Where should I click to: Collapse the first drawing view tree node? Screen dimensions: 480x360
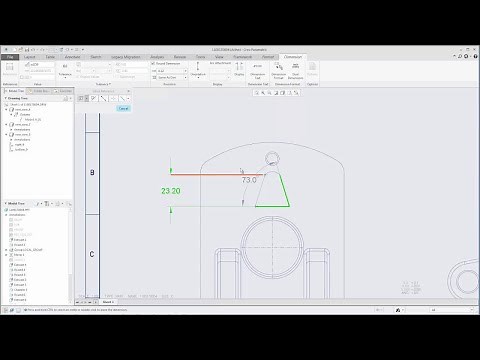coord(6,110)
